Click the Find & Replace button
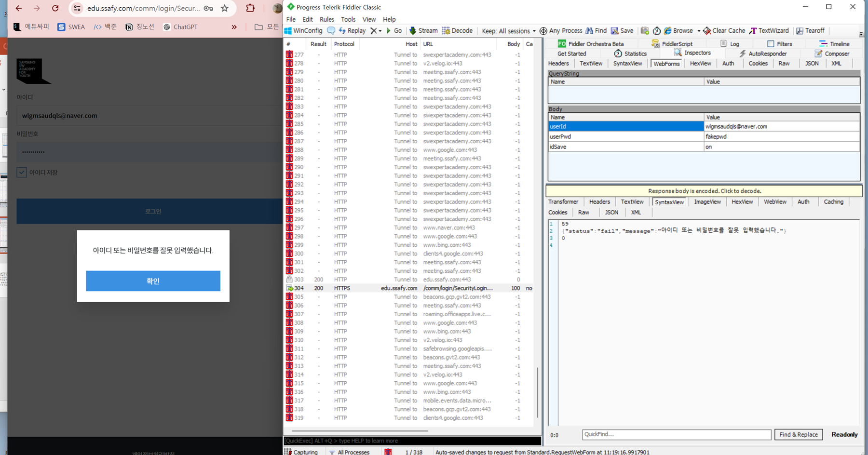 click(x=799, y=434)
